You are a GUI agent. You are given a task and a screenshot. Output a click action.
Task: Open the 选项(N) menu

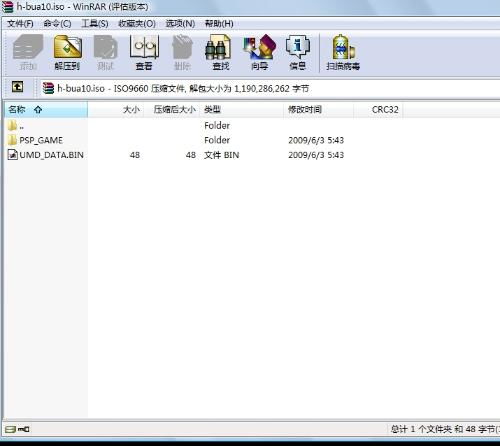180,24
